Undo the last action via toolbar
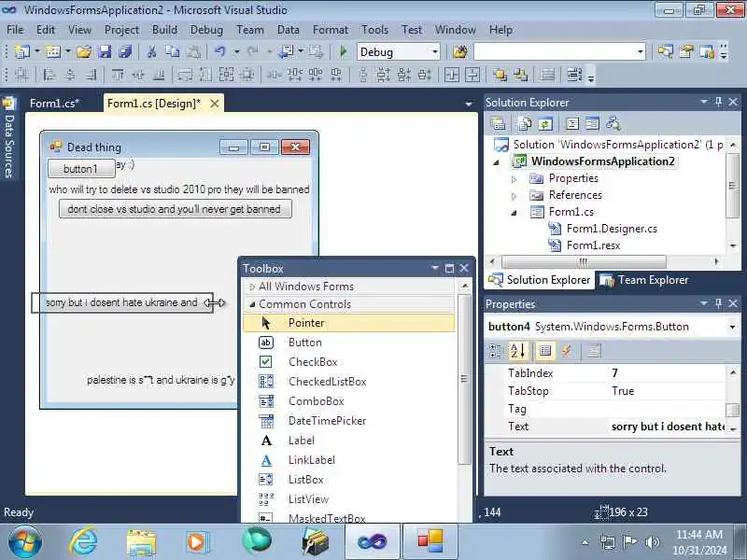The image size is (747, 560). 219,51
